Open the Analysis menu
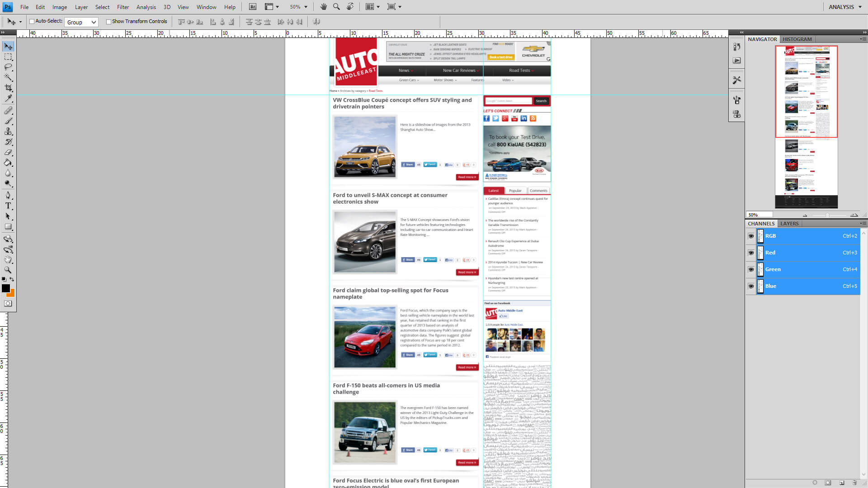This screenshot has height=488, width=868. pos(146,7)
